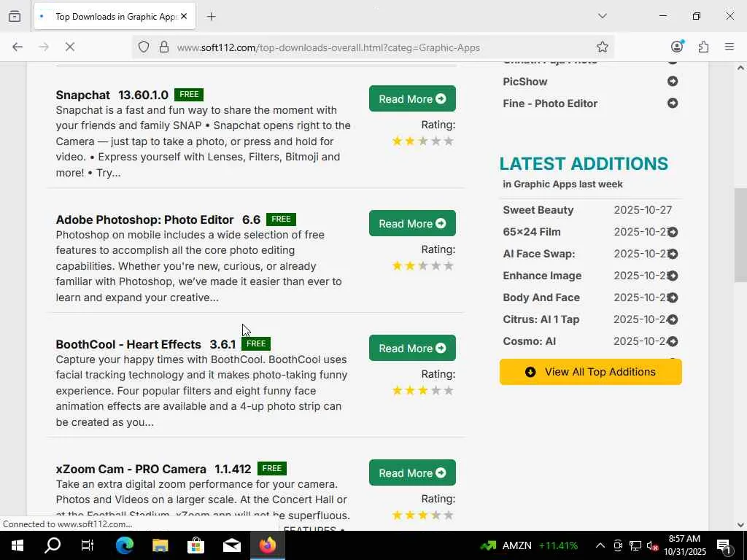The width and height of the screenshot is (747, 560).
Task: Open xZoom Cam Read More button
Action: pos(412,472)
